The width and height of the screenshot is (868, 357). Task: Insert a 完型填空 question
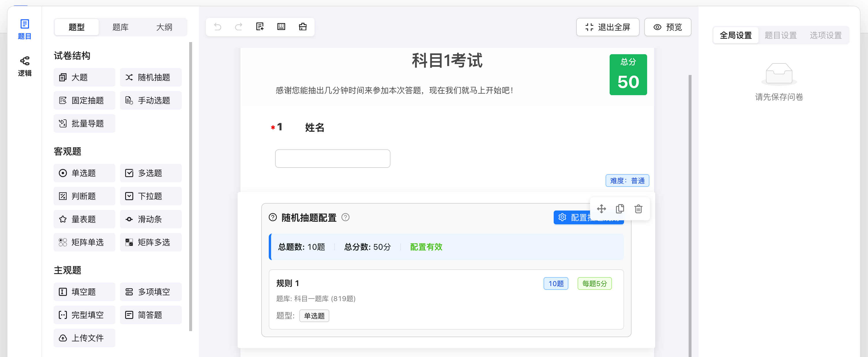click(84, 315)
